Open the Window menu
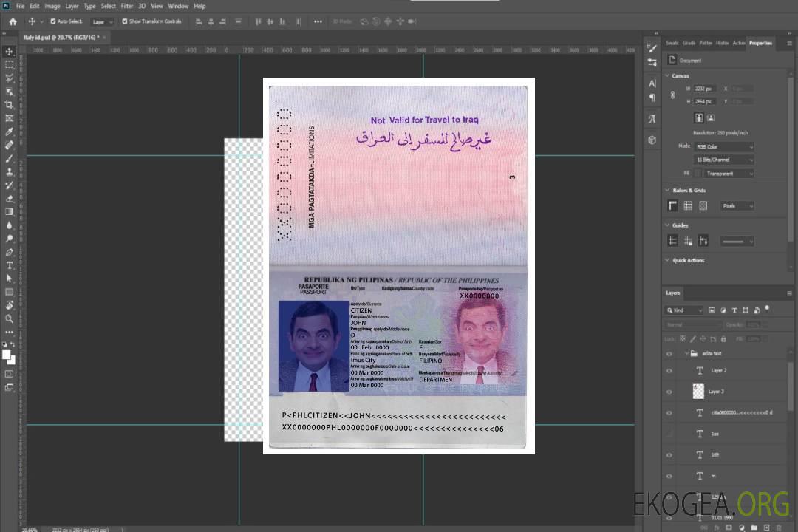 pos(178,6)
